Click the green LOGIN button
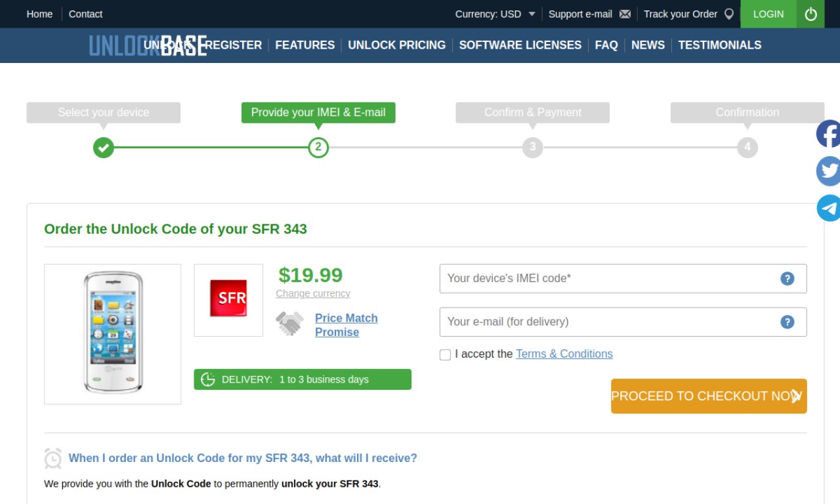Image resolution: width=840 pixels, height=504 pixels. point(768,14)
